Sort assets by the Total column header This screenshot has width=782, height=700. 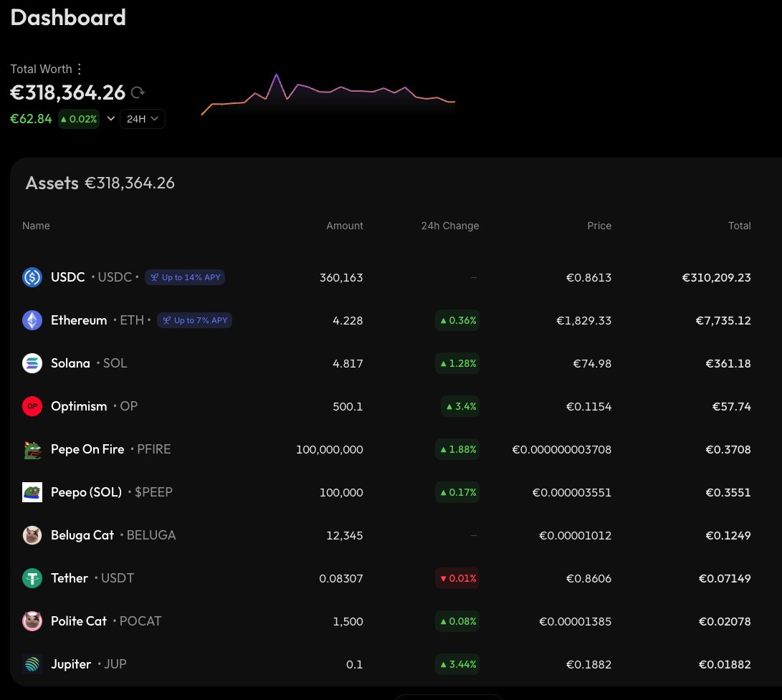[739, 226]
